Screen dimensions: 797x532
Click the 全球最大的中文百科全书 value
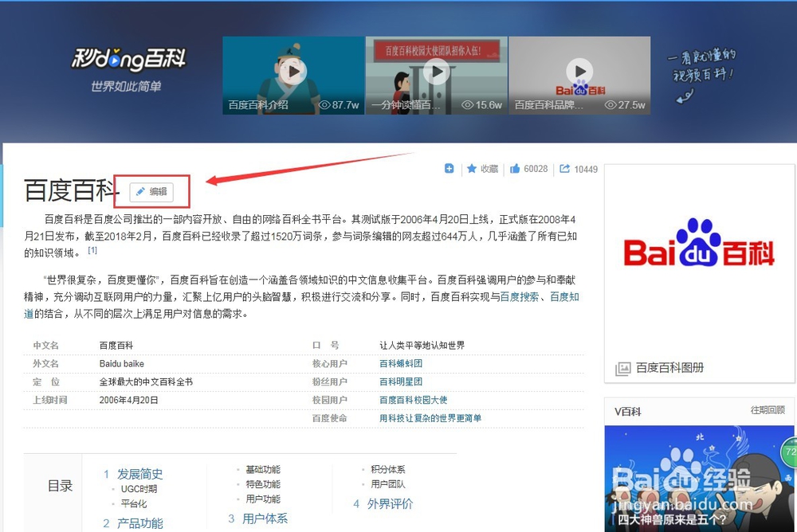[x=146, y=381]
